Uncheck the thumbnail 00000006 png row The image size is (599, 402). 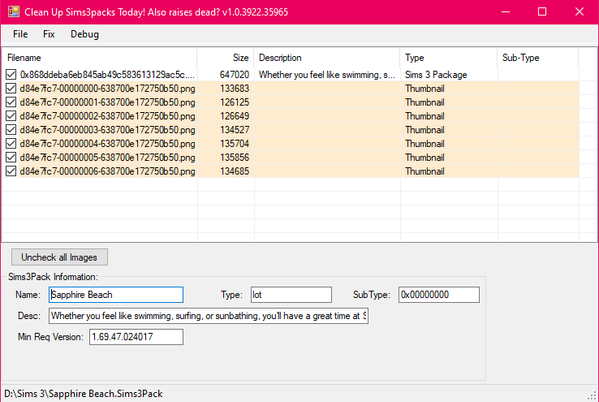click(x=11, y=171)
